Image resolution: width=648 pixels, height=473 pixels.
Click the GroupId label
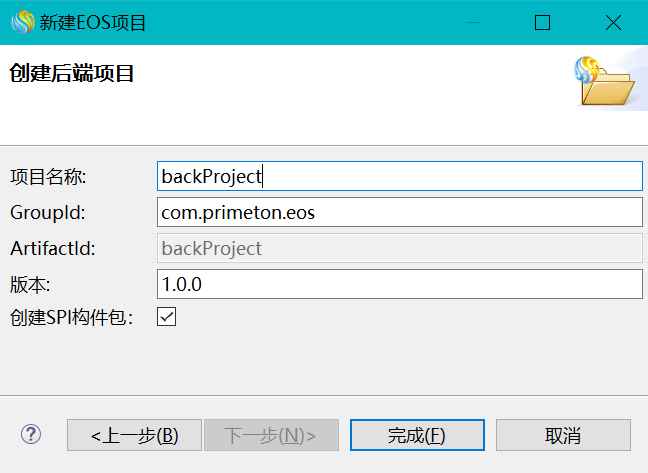point(47,213)
